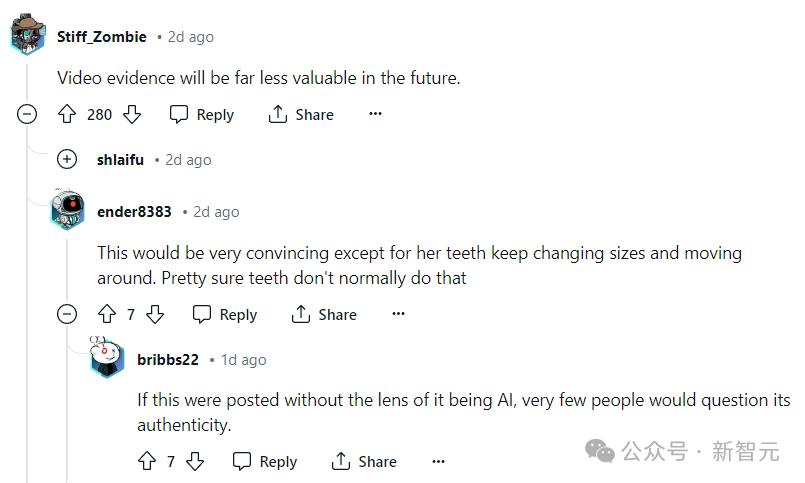Image resolution: width=805 pixels, height=483 pixels.
Task: Reply to ender8383's teeth comment
Action: pyautogui.click(x=225, y=314)
